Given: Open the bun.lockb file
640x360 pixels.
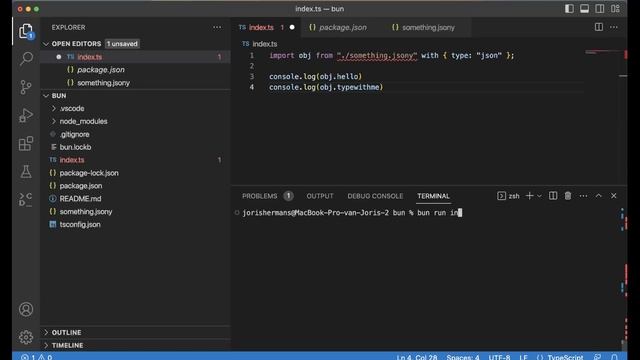Looking at the screenshot, I should 136,147.
